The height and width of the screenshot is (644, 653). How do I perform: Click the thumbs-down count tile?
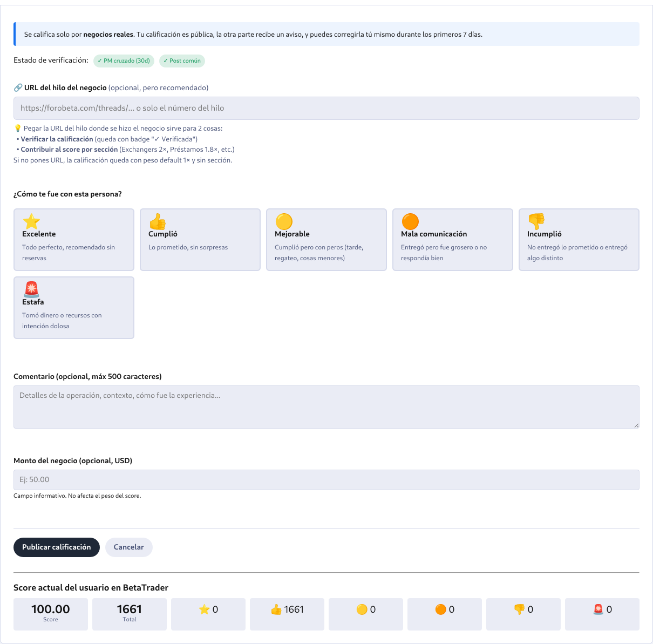point(523,614)
